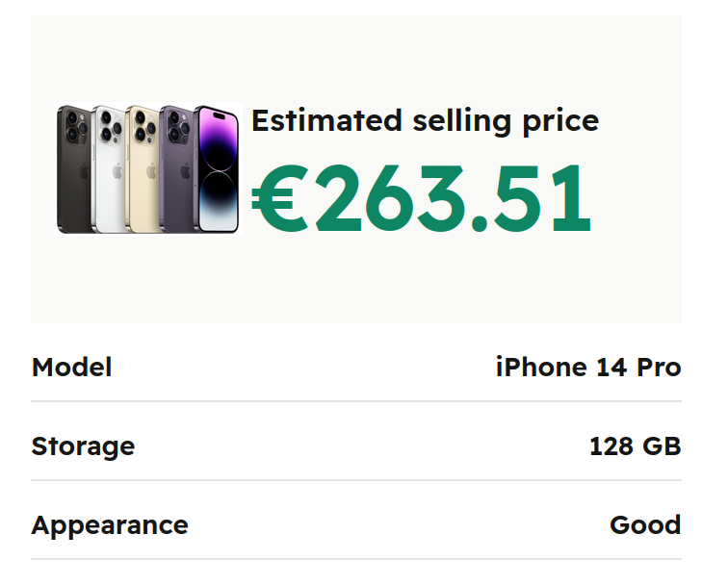Click the 'Model' label

71,368
